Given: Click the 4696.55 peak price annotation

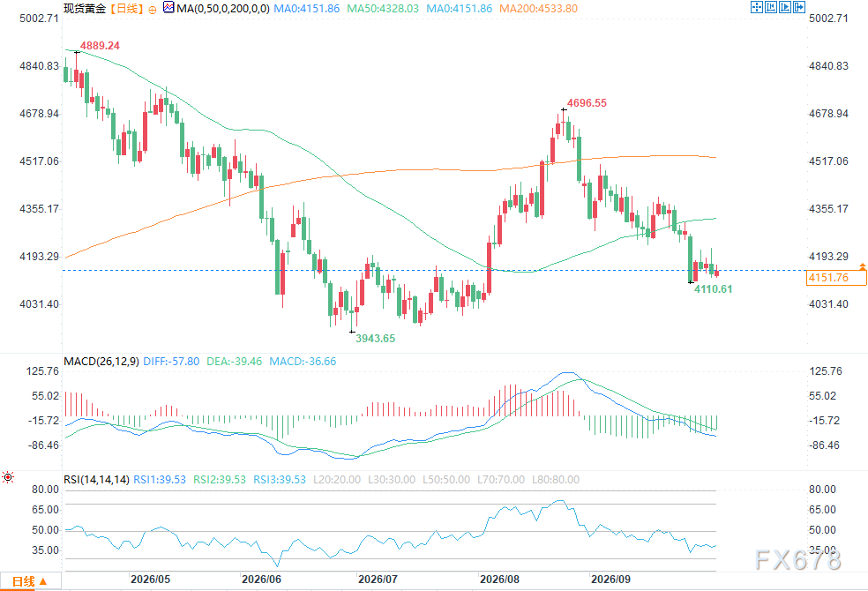Looking at the screenshot, I should pos(587,103).
